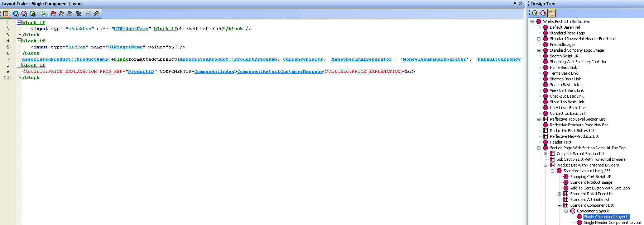644x225 pixels.
Task: Toggle the expand/collapse tree button in Design Tree
Action: (551, 13)
